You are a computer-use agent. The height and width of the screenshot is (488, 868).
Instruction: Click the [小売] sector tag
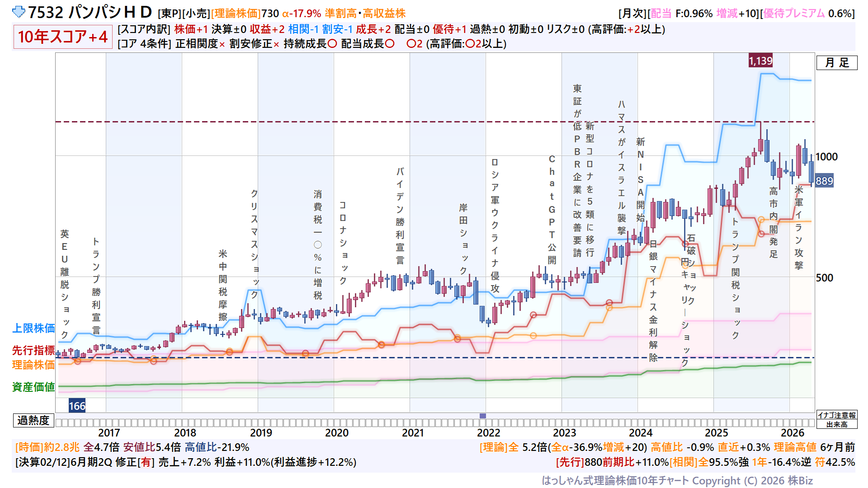[x=196, y=14]
